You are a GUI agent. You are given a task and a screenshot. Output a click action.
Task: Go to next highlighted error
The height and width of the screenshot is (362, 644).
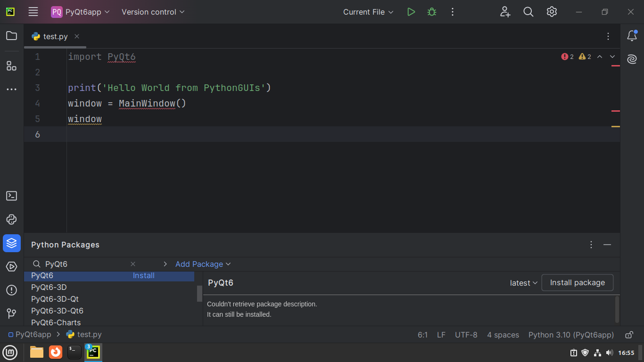(x=612, y=57)
